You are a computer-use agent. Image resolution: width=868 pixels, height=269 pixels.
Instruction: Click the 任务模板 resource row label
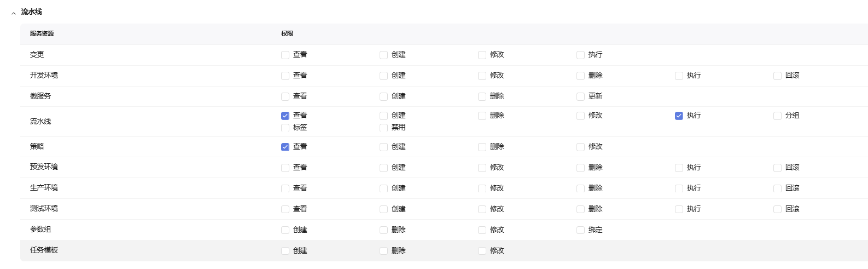[x=44, y=250]
